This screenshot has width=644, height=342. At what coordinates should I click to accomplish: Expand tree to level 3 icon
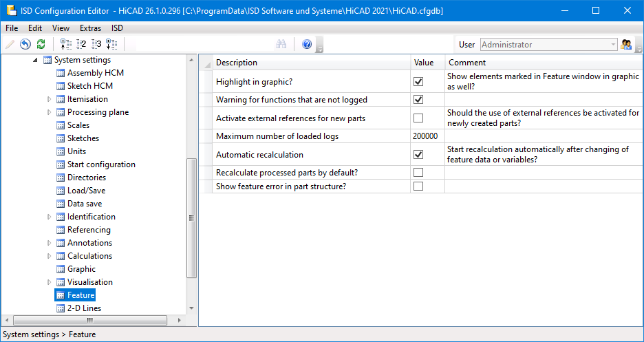(96, 44)
